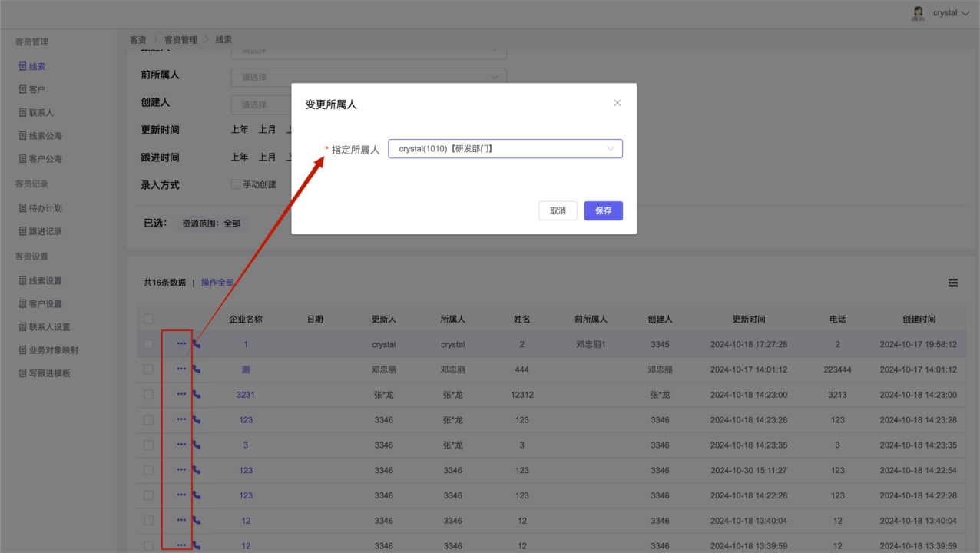980x553 pixels.
Task: Open more actions for row updated 14:23:28
Action: coord(181,419)
